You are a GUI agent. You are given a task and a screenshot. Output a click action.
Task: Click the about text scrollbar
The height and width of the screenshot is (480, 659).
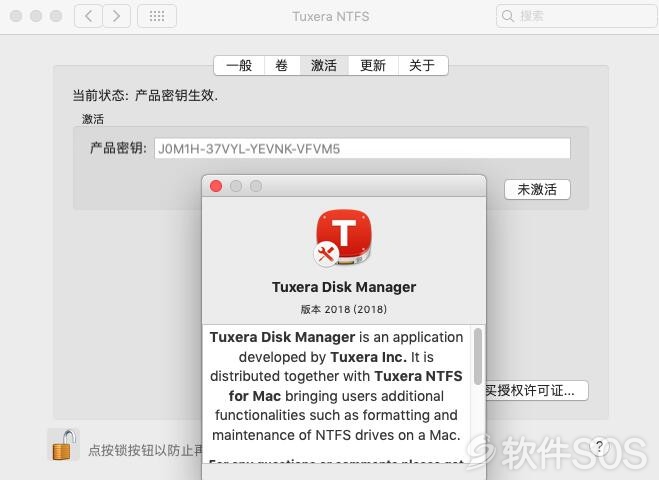tap(477, 356)
